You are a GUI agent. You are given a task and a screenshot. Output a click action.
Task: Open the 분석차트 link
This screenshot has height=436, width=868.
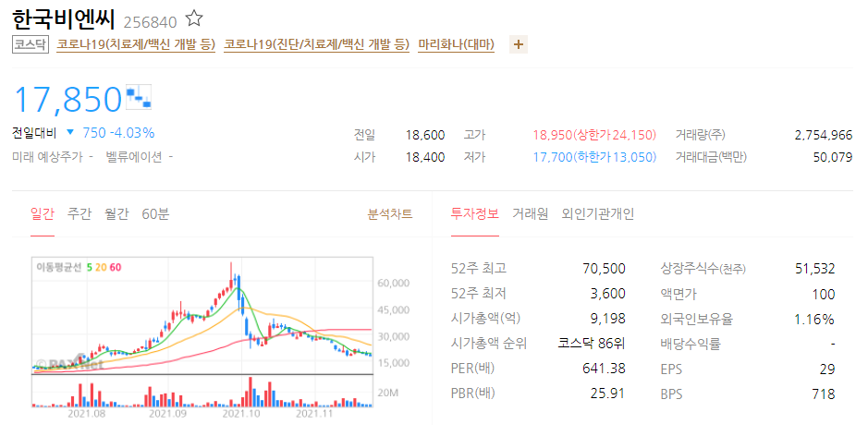(x=390, y=214)
